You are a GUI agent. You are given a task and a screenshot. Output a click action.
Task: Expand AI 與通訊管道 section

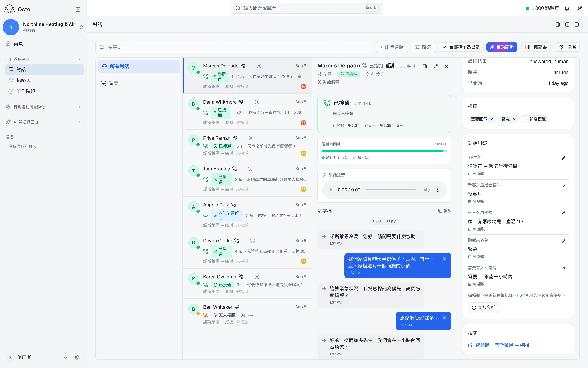[x=43, y=122]
